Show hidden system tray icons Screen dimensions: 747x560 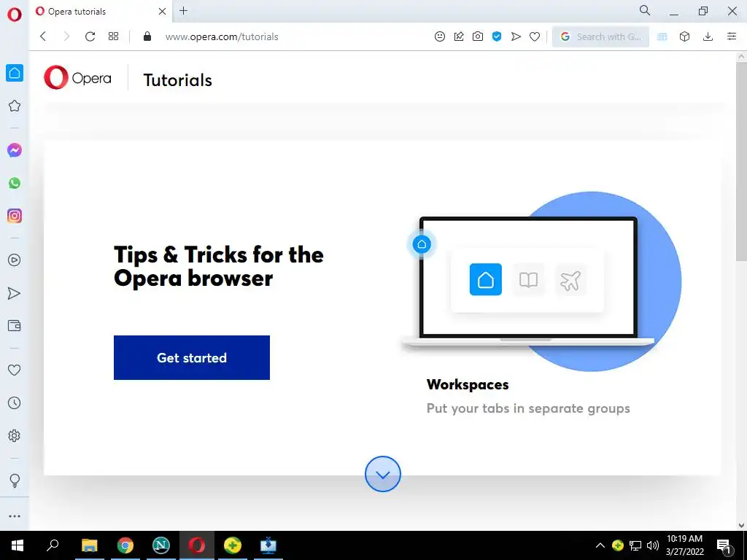[600, 545]
